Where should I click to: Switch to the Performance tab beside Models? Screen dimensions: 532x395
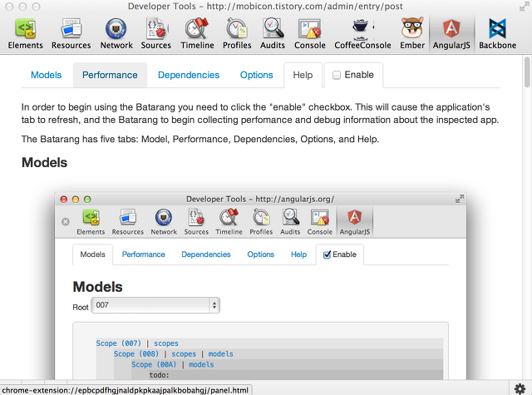pos(110,75)
